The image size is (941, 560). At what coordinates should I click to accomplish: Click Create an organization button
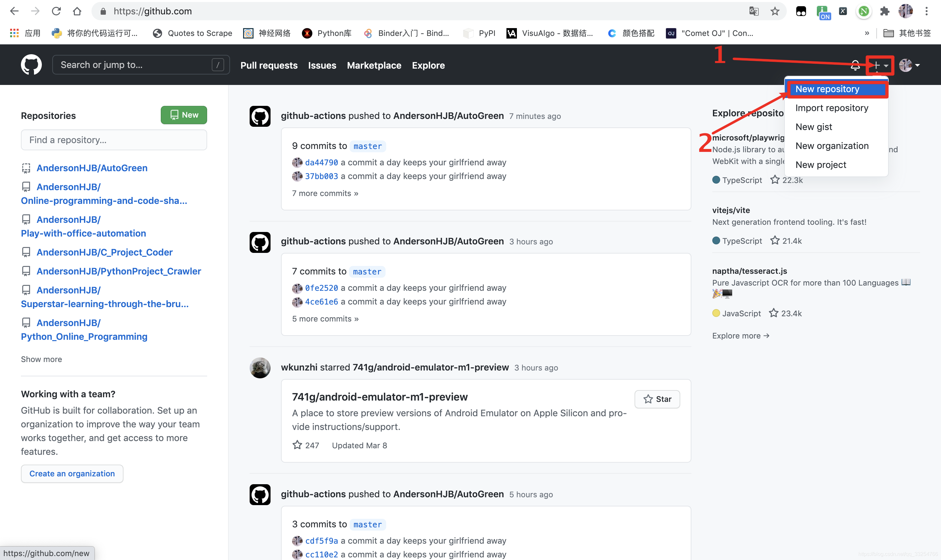pos(71,474)
